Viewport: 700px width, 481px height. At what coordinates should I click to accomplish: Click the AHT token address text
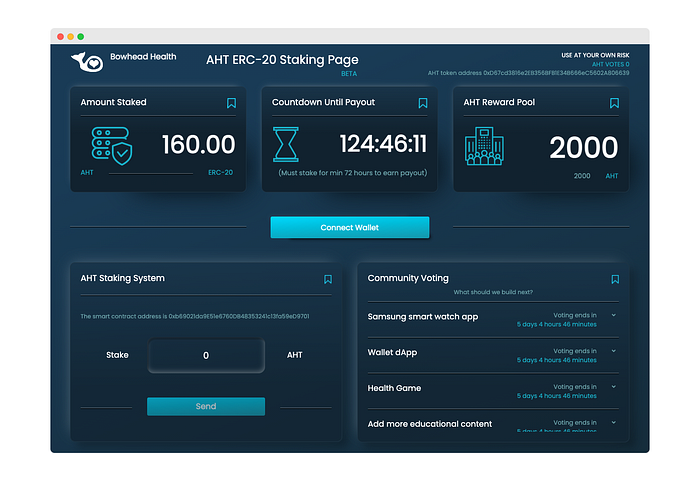528,73
